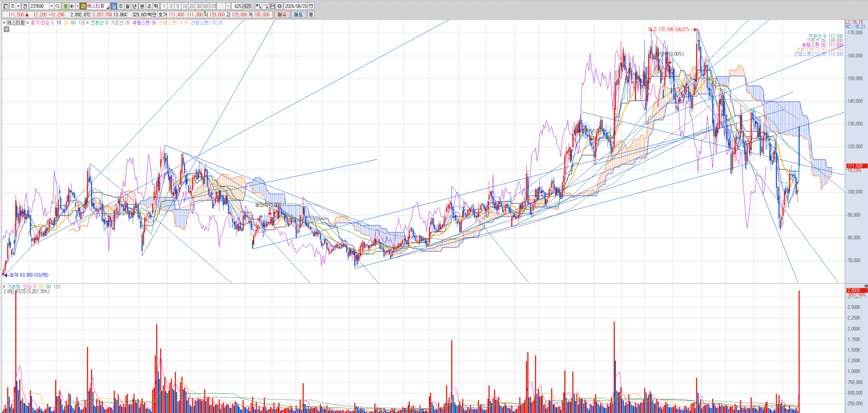Screen dimensions: 868x413
Task: Click small square marker before 에스티팜 legend
Action: 4,23
